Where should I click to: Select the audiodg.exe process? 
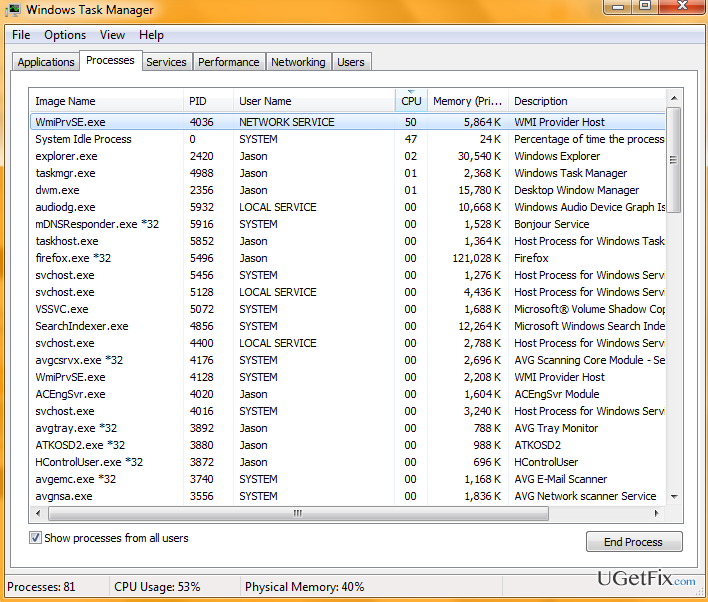pos(348,207)
